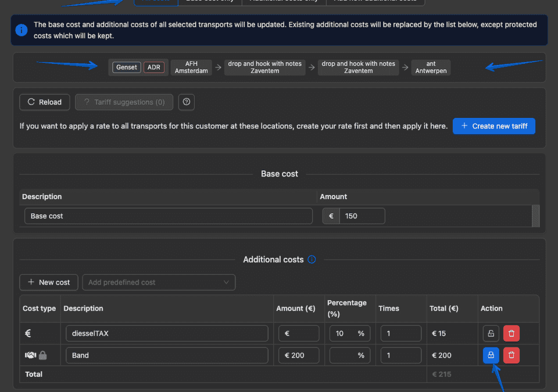Click the Base cost table scrollbar
This screenshot has height=392, width=558.
pos(535,216)
